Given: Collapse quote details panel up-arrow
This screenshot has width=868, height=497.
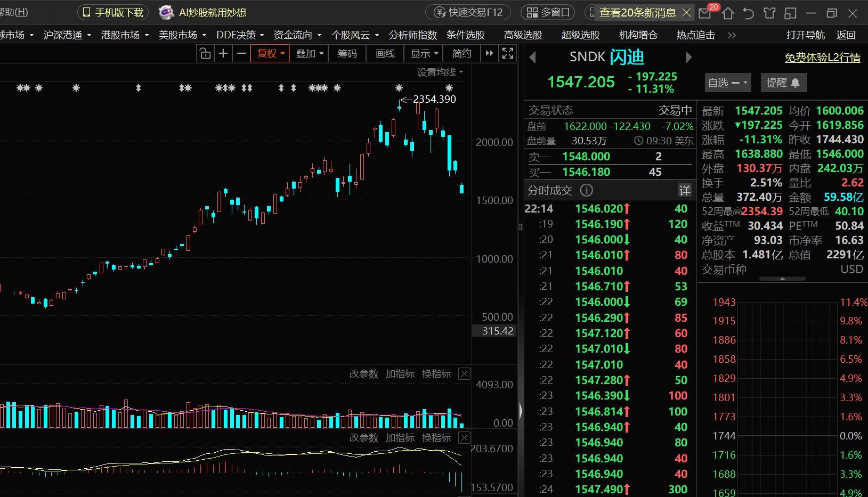Looking at the screenshot, I should (782, 279).
